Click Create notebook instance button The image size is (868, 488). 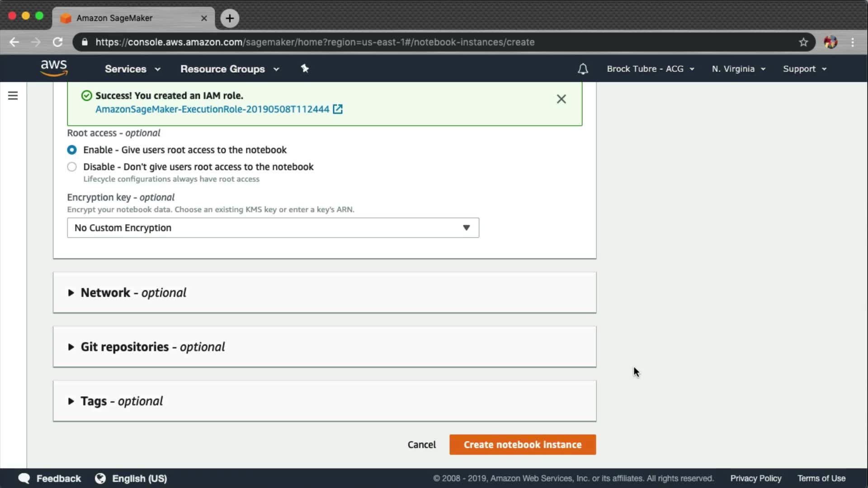click(522, 445)
